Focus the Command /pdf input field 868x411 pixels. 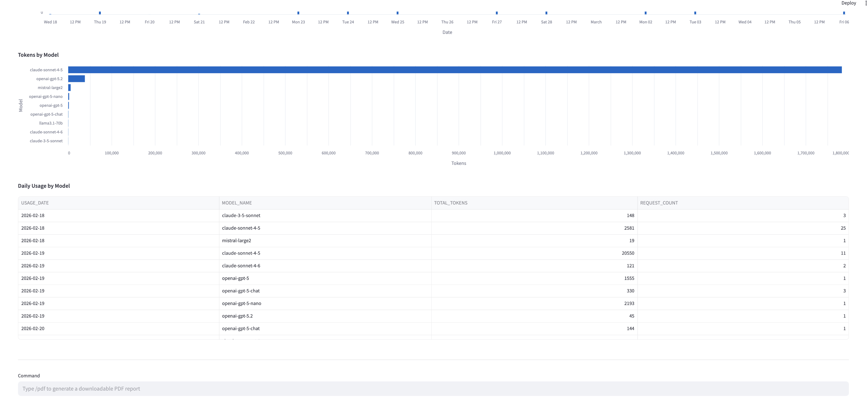(433, 388)
